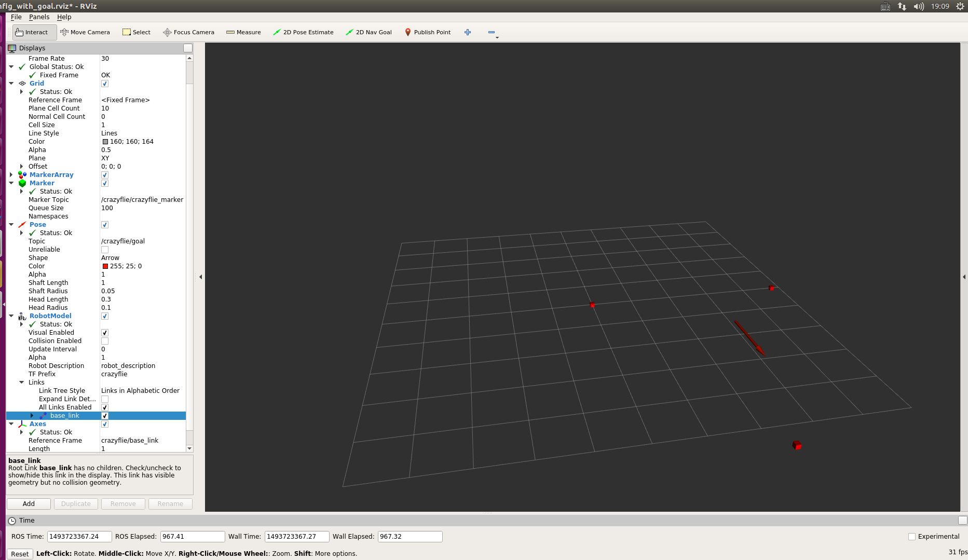
Task: Select the Interact tool
Action: click(32, 32)
